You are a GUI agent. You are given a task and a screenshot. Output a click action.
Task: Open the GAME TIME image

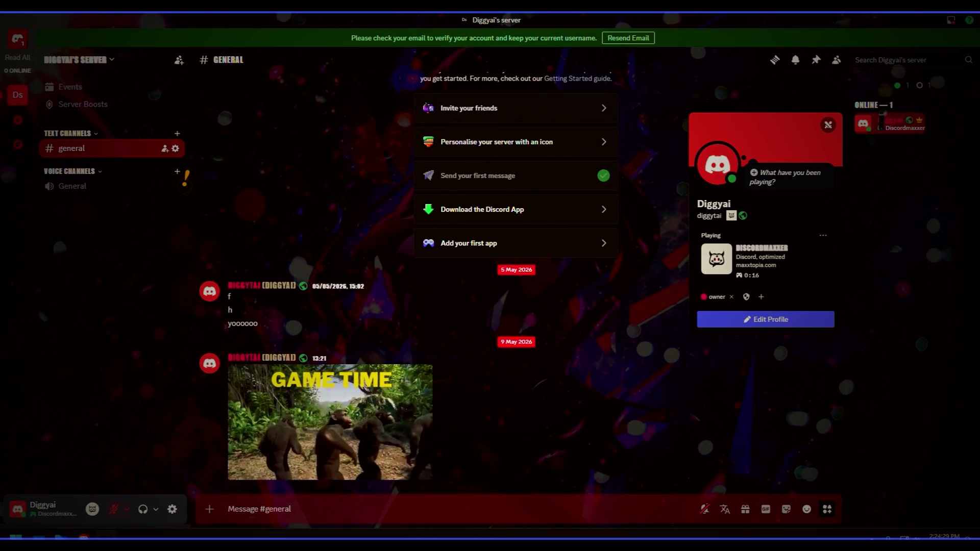(x=330, y=422)
